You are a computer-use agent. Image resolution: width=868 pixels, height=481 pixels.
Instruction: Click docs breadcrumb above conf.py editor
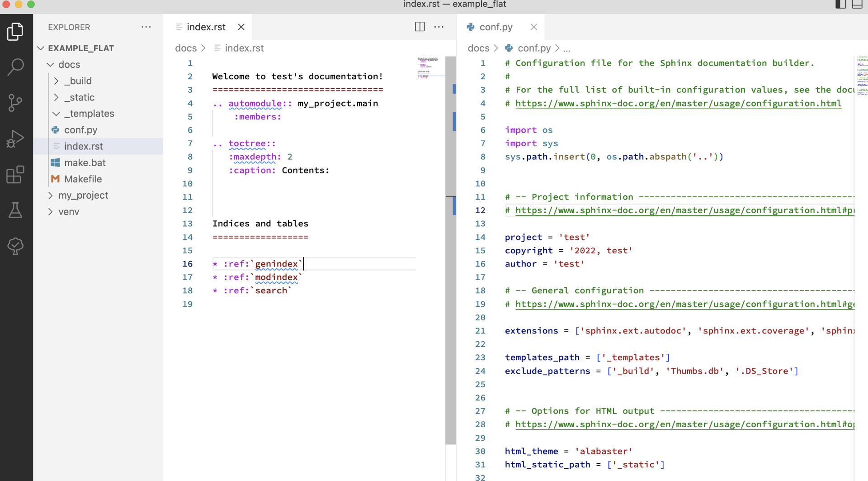pos(478,48)
